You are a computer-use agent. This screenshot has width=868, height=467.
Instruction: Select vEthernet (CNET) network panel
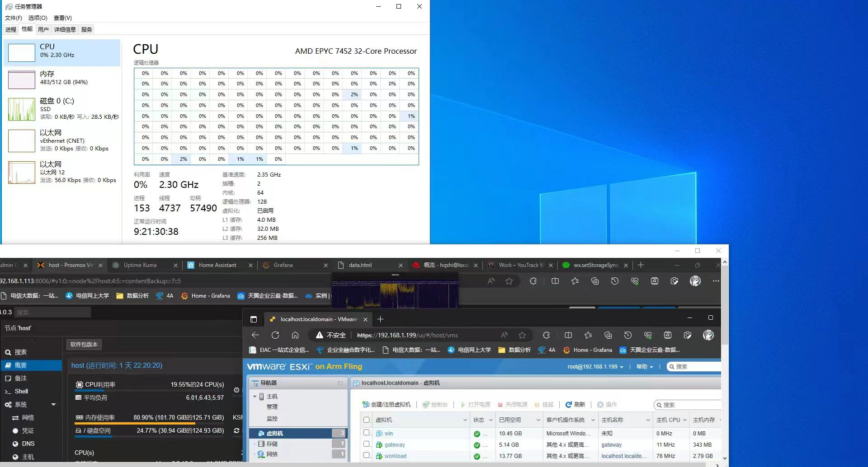pyautogui.click(x=62, y=140)
